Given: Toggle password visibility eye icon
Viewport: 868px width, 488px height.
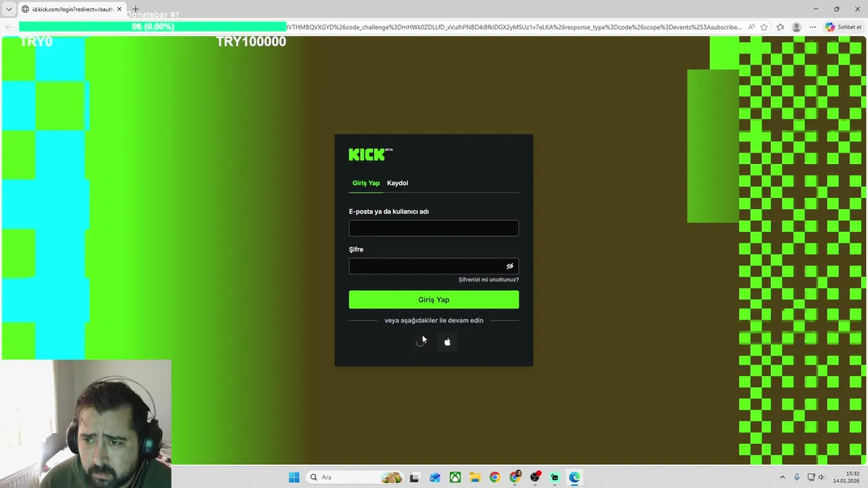Looking at the screenshot, I should 510,266.
